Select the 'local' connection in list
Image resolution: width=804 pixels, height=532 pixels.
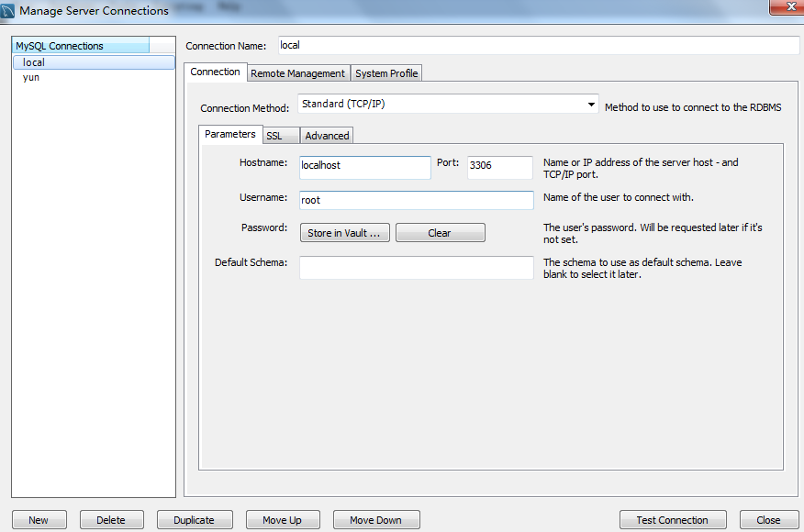tap(94, 62)
